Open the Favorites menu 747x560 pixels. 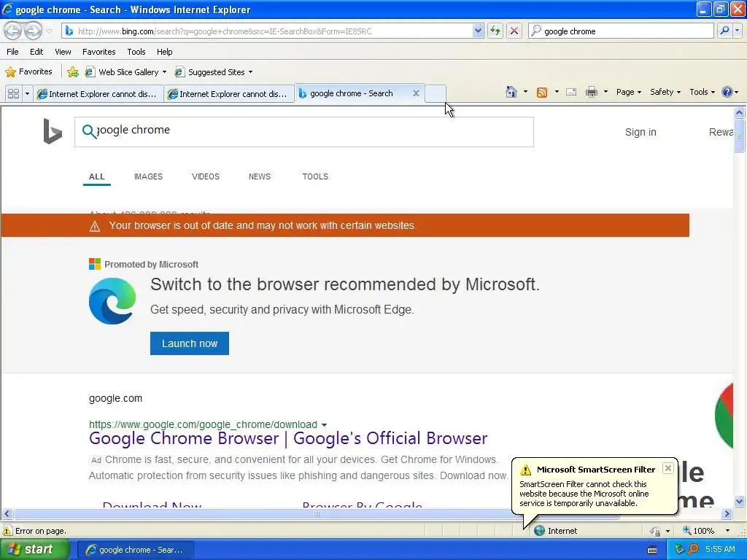(99, 52)
